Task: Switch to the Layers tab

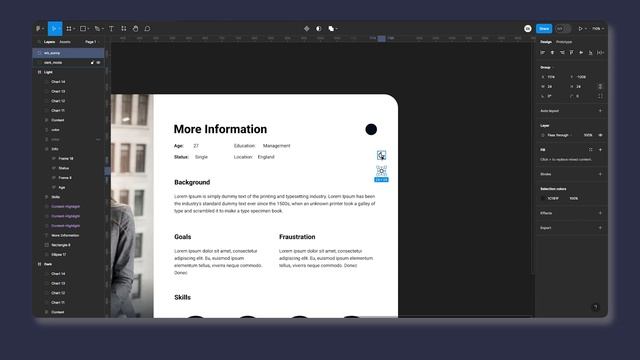Action: click(x=49, y=42)
